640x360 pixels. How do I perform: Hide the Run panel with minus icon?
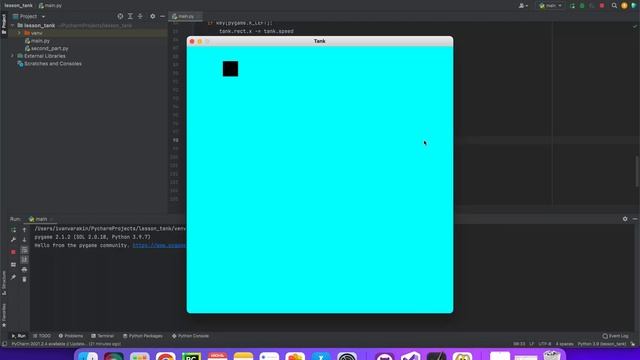(635, 219)
